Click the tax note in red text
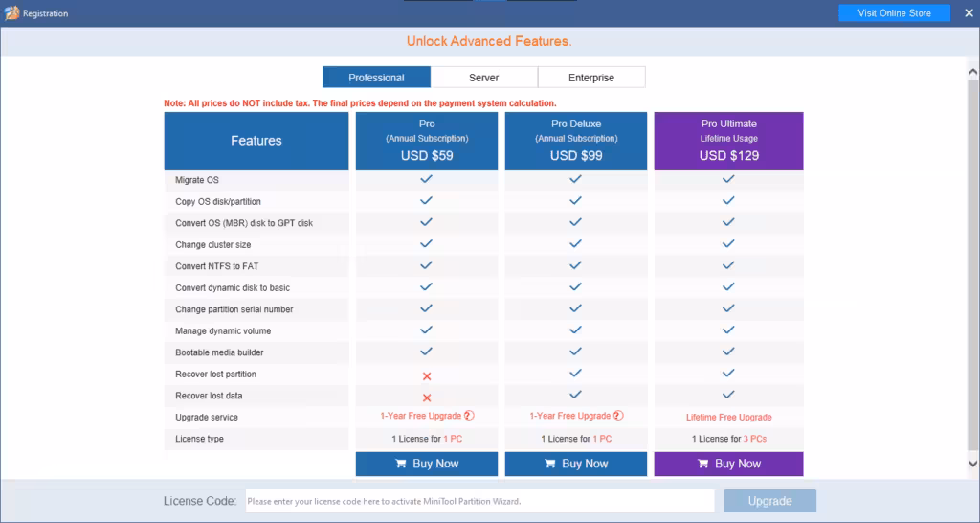This screenshot has width=980, height=523. tap(360, 103)
